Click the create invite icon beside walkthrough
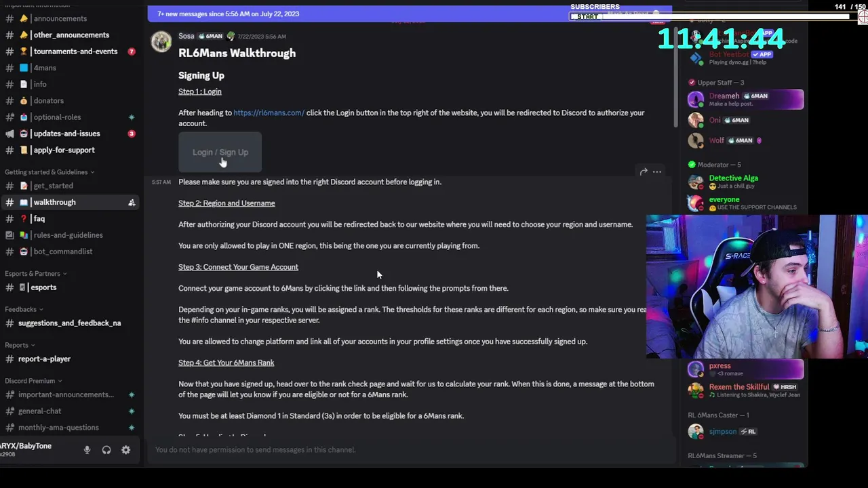 pos(132,202)
